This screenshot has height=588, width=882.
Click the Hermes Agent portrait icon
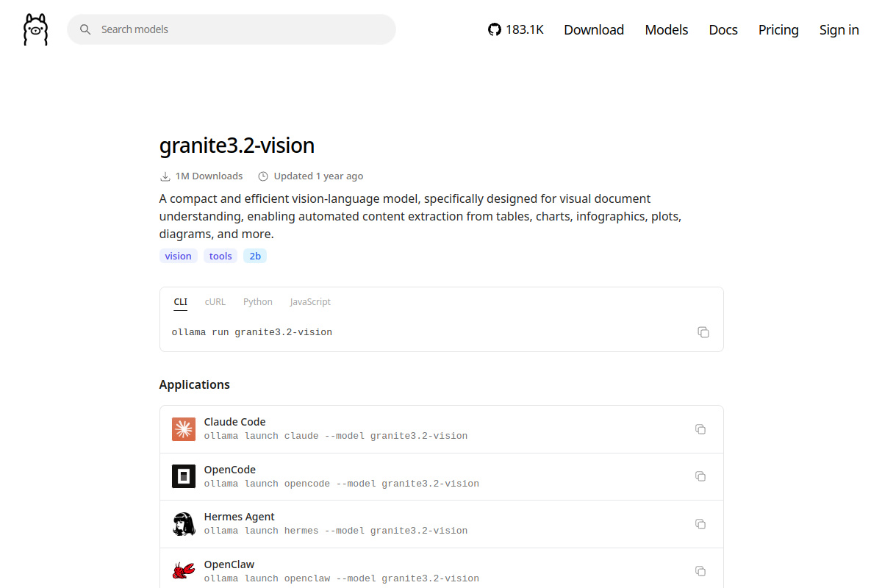pyautogui.click(x=184, y=524)
